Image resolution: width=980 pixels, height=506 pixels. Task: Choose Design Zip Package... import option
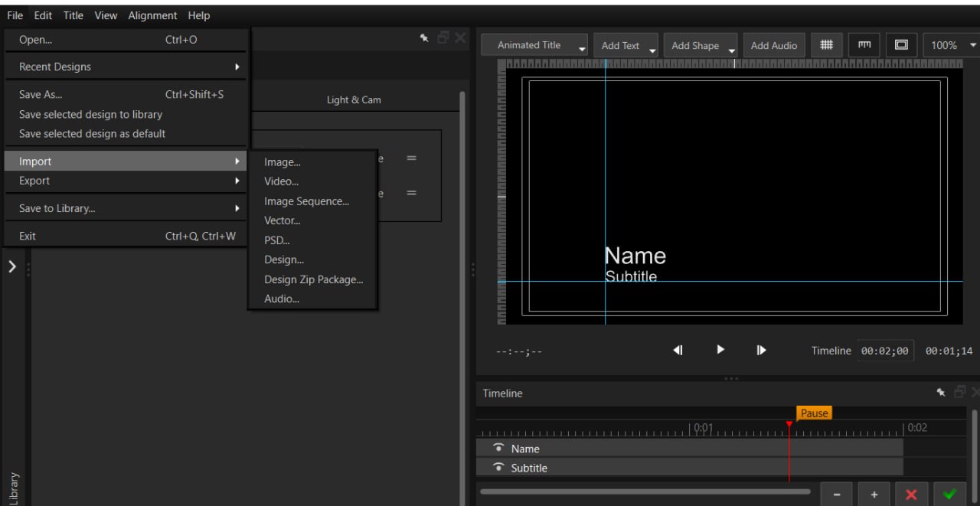tap(312, 279)
